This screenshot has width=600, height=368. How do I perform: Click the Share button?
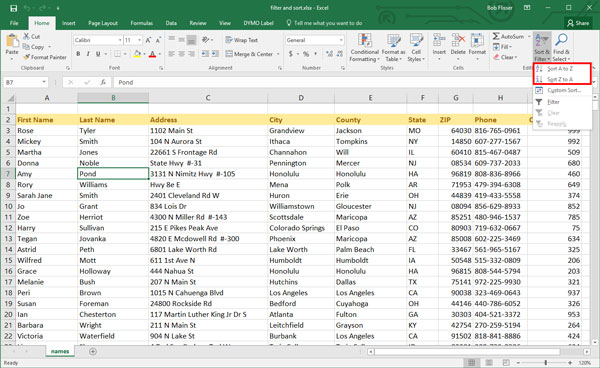578,23
